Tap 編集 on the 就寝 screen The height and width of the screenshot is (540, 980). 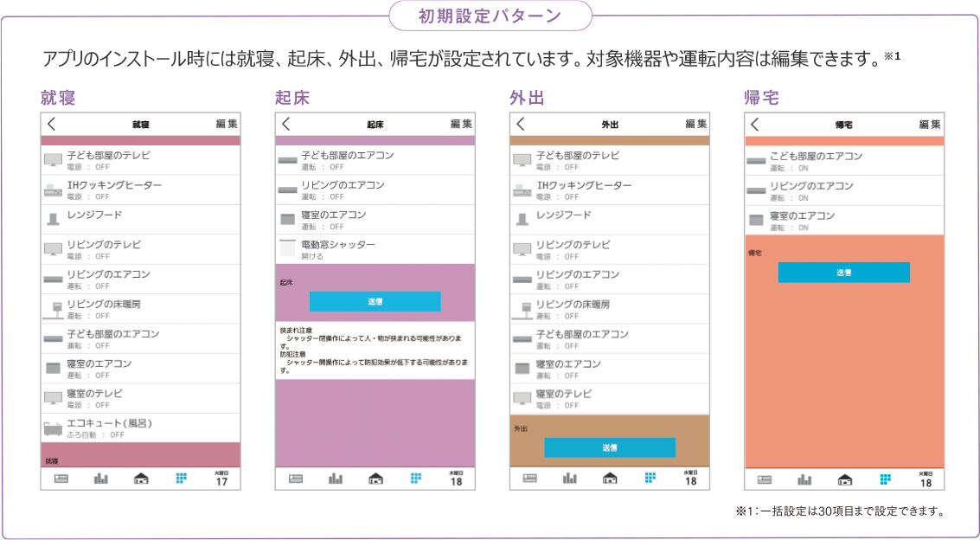[x=227, y=125]
